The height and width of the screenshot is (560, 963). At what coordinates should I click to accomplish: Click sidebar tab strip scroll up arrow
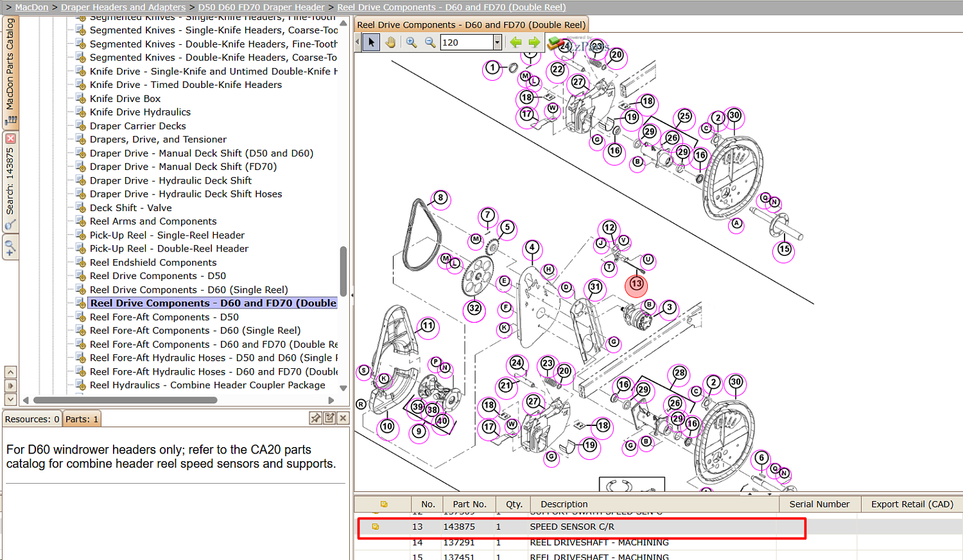[10, 372]
